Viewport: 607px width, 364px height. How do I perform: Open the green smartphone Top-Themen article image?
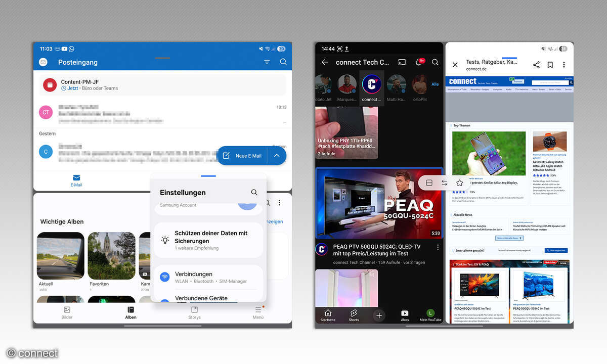(489, 153)
